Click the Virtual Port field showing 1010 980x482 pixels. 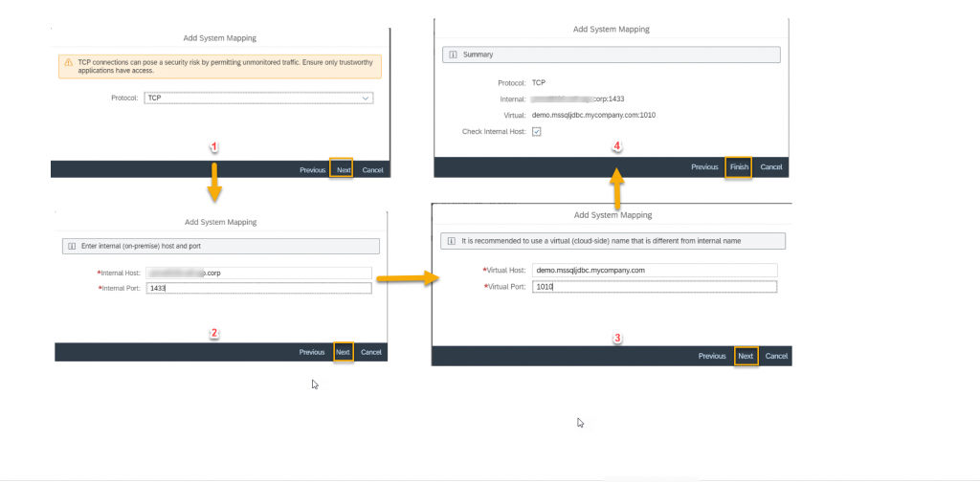click(x=655, y=287)
